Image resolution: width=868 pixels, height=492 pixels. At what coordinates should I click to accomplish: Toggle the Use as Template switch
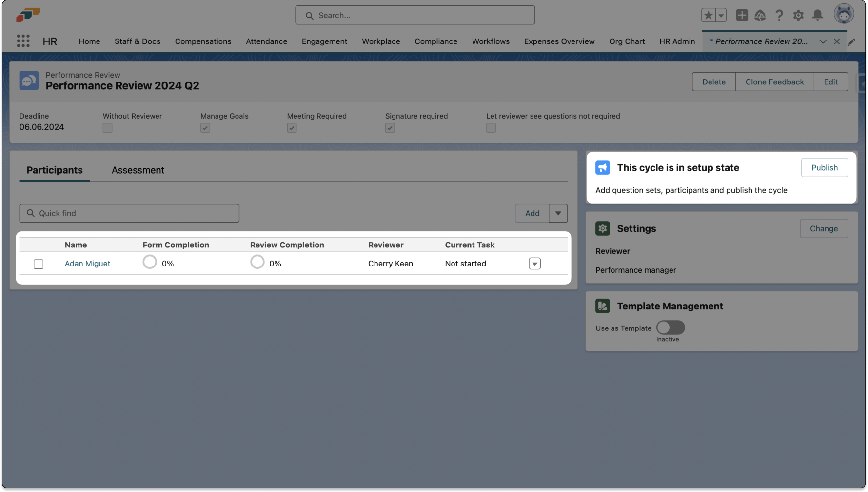(x=670, y=328)
